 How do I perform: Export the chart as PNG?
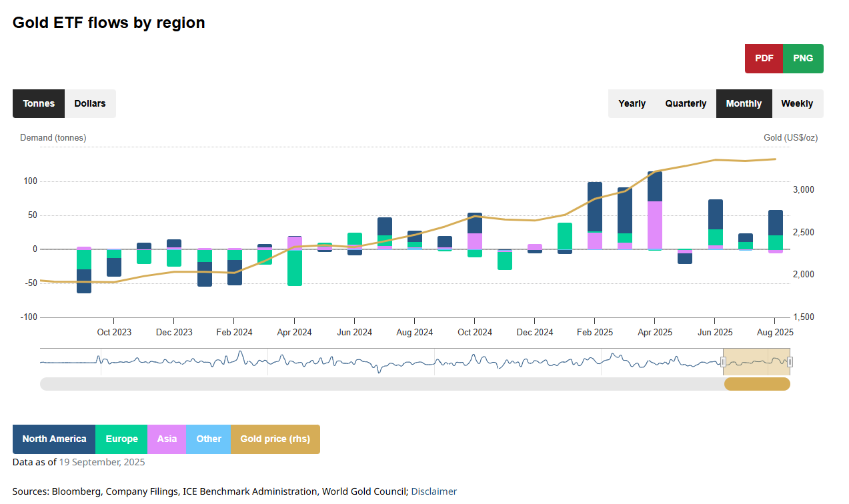[803, 59]
